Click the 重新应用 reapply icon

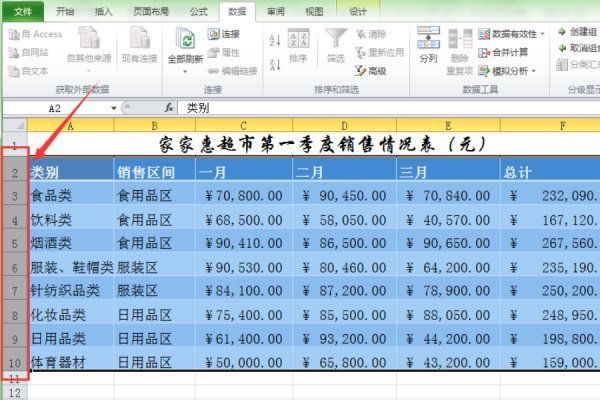[360, 52]
